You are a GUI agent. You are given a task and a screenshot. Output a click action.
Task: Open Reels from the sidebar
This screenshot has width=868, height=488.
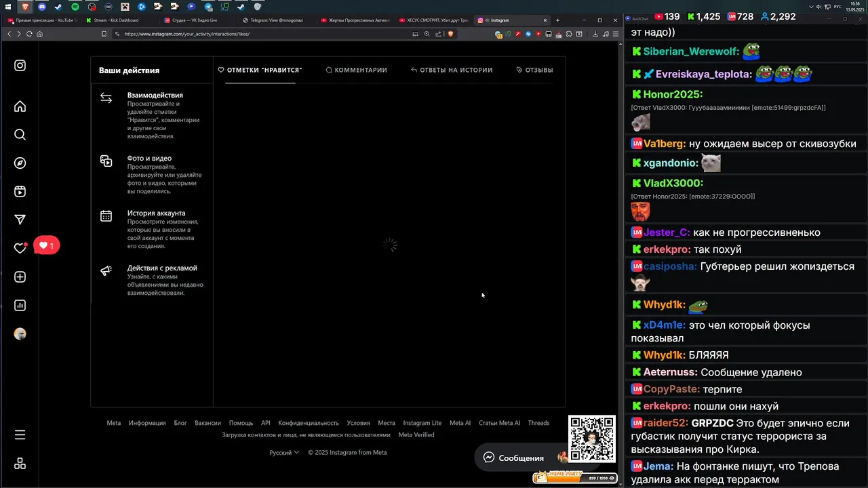[x=20, y=192]
